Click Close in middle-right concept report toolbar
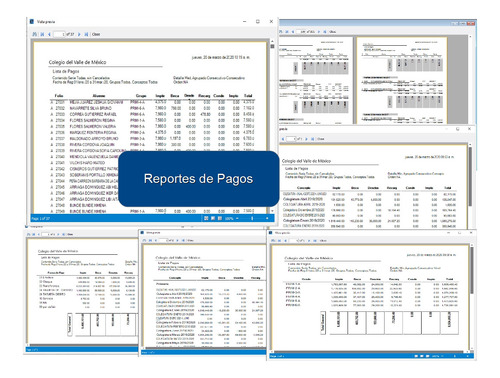The height and width of the screenshot is (378, 500). (320, 139)
